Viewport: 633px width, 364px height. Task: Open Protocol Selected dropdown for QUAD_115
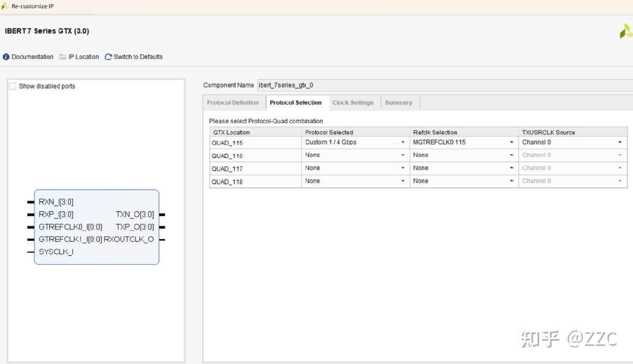(x=403, y=142)
